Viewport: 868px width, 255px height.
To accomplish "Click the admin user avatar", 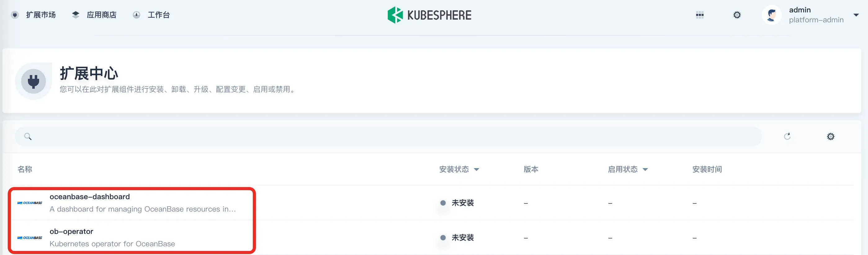I will click(x=771, y=15).
